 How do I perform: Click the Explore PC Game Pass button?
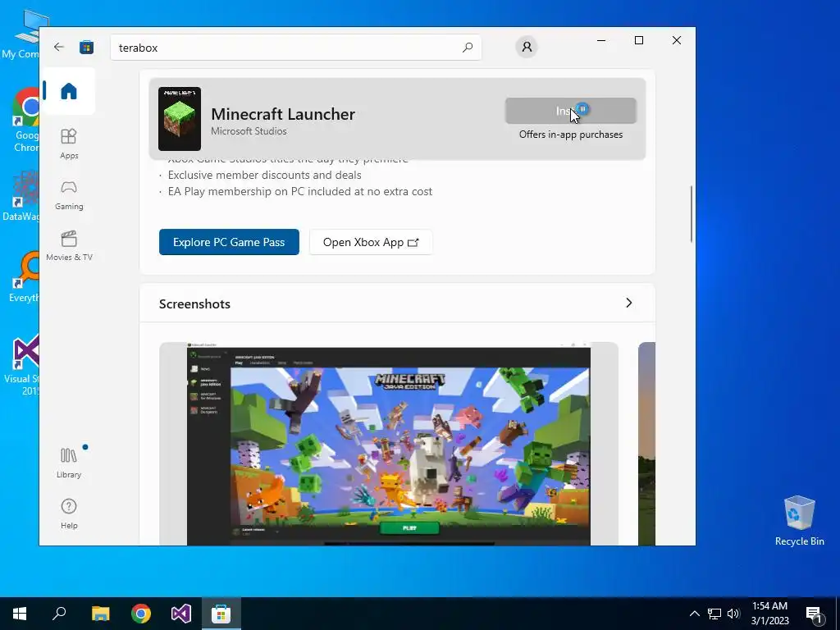[229, 242]
